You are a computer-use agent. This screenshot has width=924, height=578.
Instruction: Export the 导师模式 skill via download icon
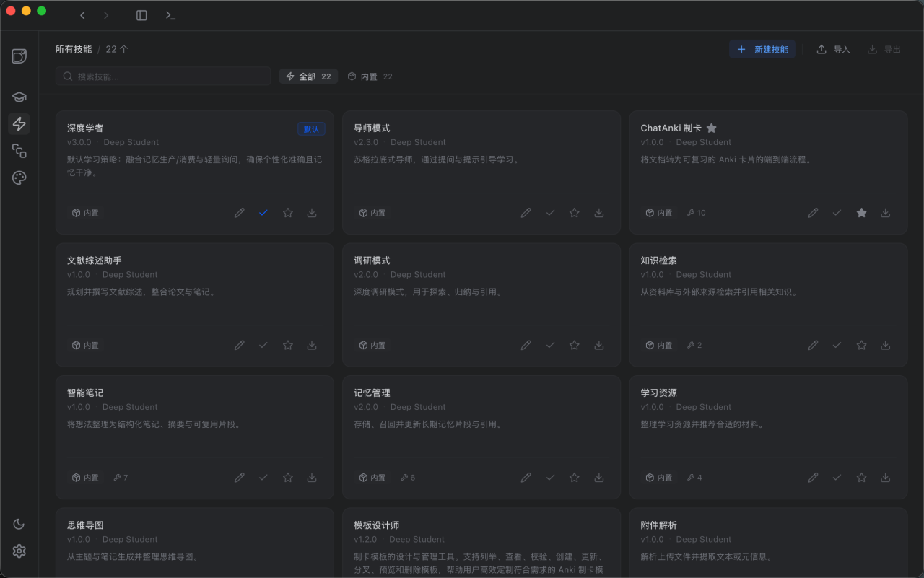598,212
